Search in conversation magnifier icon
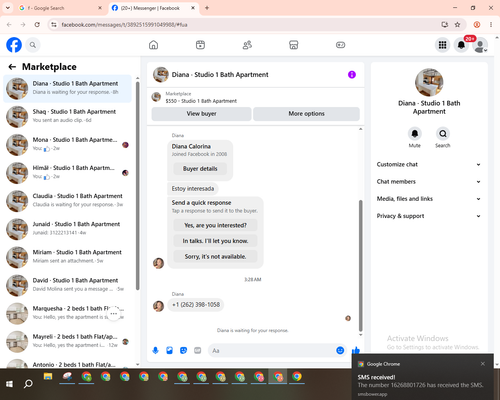The image size is (500, 400). (443, 134)
